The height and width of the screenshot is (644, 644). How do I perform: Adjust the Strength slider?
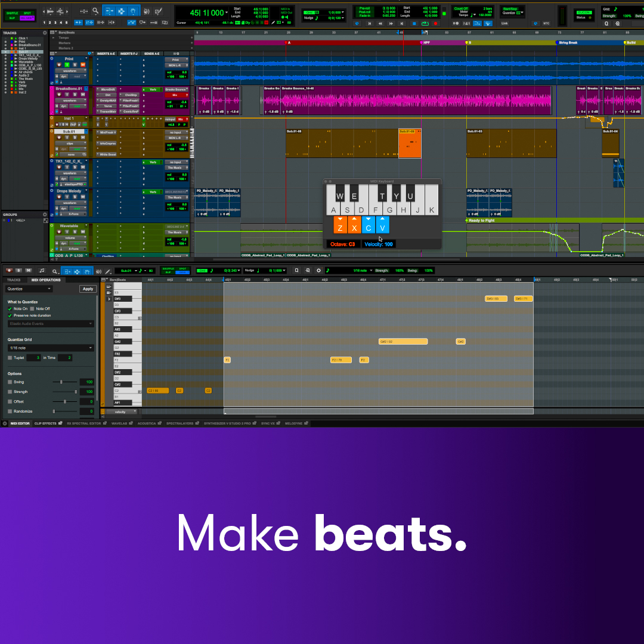pyautogui.click(x=76, y=392)
